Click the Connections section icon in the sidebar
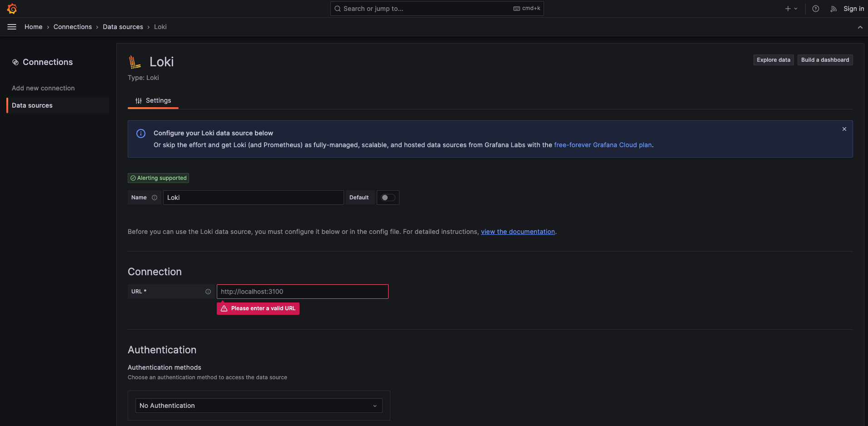 (x=15, y=62)
